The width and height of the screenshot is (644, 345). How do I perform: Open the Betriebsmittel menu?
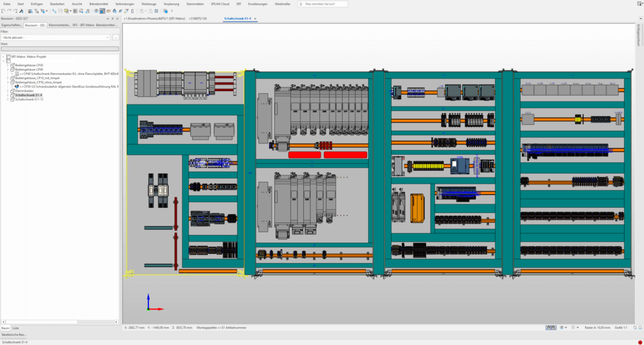pos(98,3)
